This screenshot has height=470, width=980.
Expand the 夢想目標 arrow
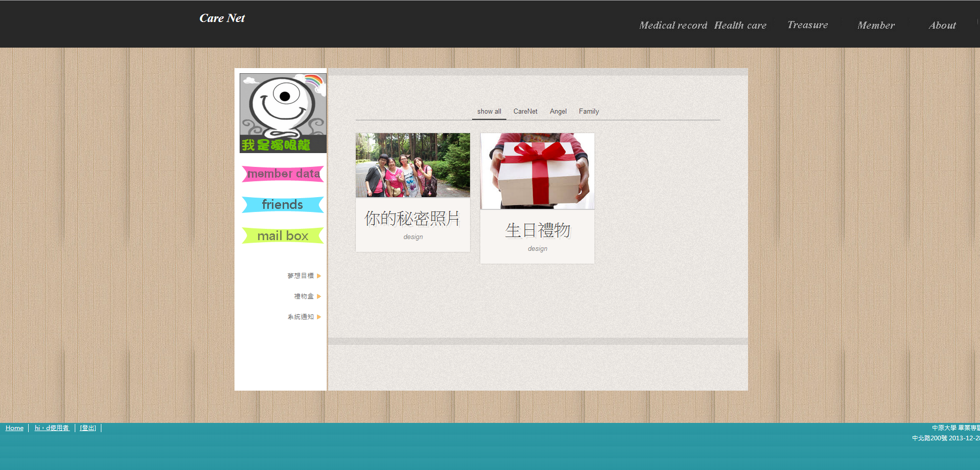click(x=318, y=276)
